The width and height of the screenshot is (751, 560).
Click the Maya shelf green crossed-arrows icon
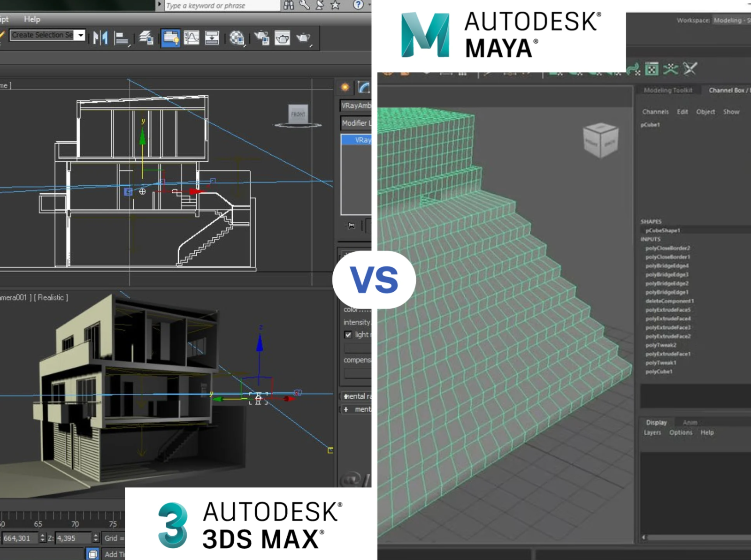point(670,69)
